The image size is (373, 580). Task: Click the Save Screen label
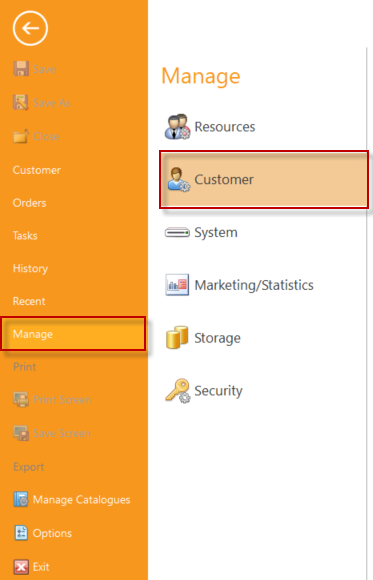pyautogui.click(x=61, y=433)
